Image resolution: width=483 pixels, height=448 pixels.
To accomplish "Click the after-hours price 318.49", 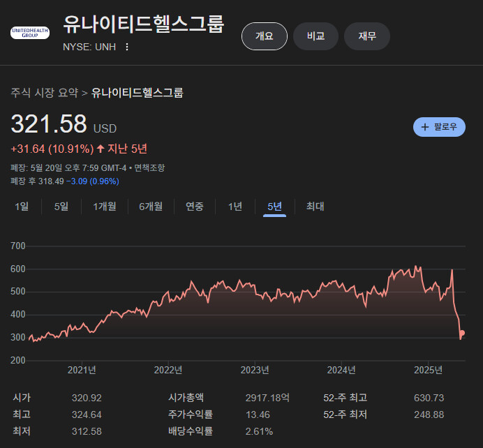I will point(51,181).
